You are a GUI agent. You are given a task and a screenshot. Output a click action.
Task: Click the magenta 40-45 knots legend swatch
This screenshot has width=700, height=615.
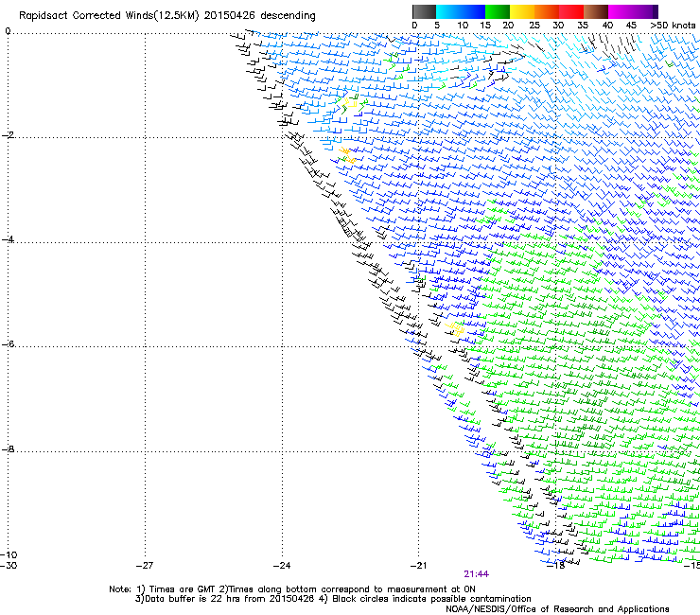(621, 11)
